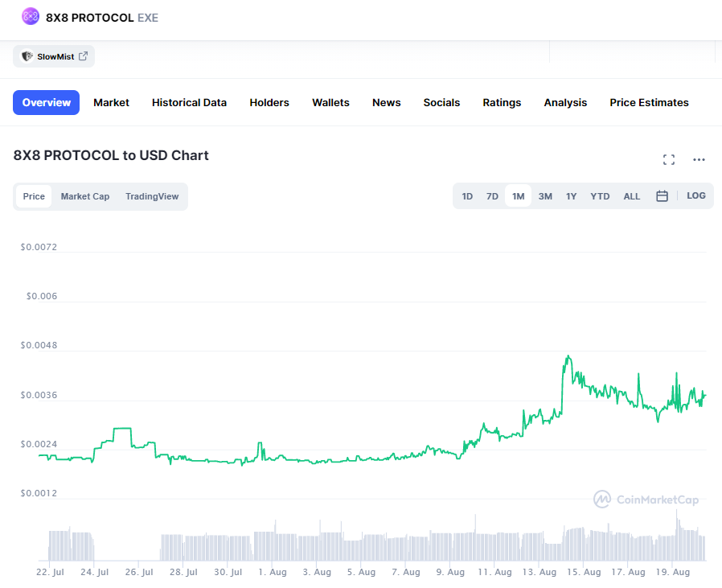
Task: Click the 5. Aug date label
Action: (361, 572)
